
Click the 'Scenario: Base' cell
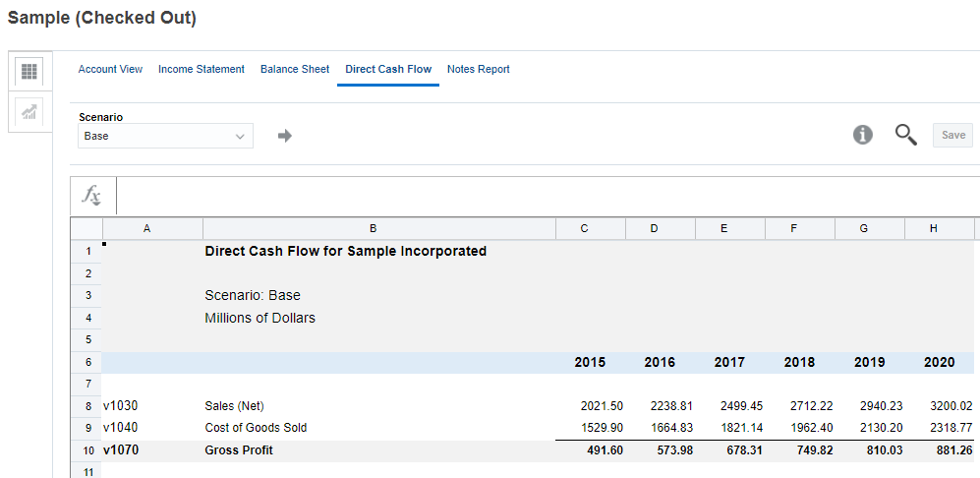click(253, 295)
